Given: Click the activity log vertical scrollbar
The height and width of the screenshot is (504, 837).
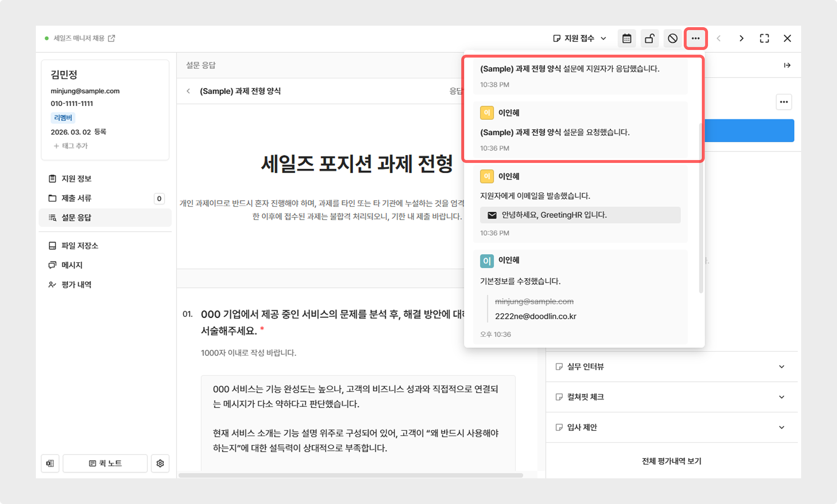Looking at the screenshot, I should coord(701,208).
